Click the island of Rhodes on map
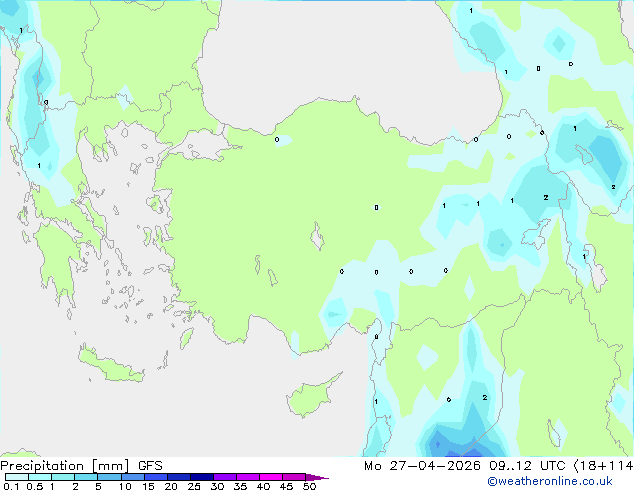This screenshot has width=634, height=490. point(186,338)
